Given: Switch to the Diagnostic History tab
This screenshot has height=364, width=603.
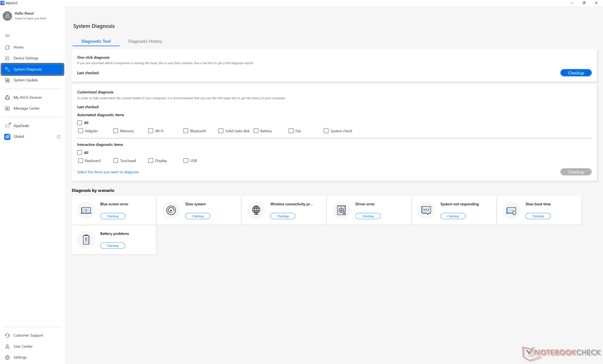Looking at the screenshot, I should (145, 41).
